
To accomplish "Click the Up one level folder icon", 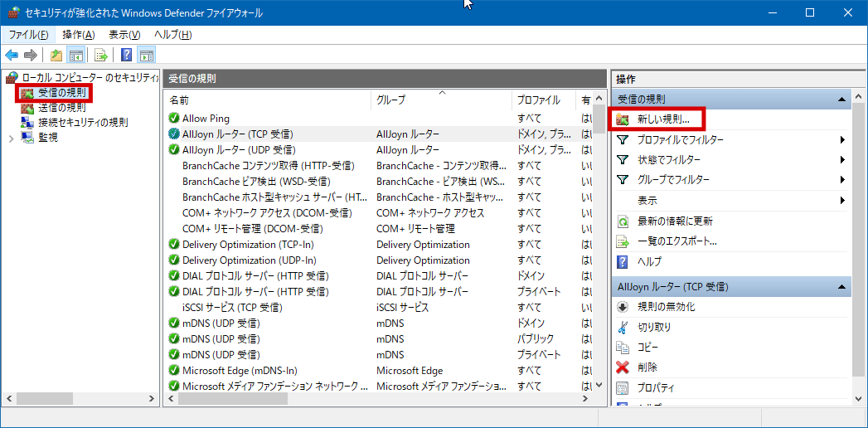I will point(56,56).
